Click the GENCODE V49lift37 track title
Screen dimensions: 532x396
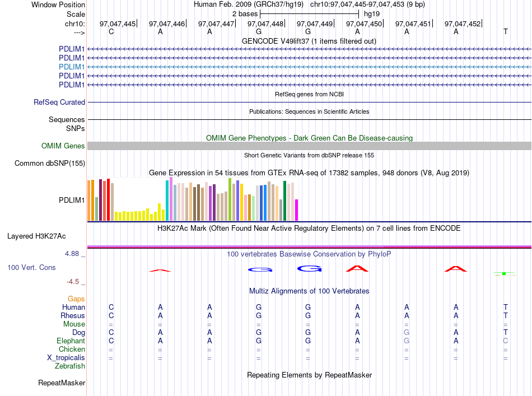[309, 41]
